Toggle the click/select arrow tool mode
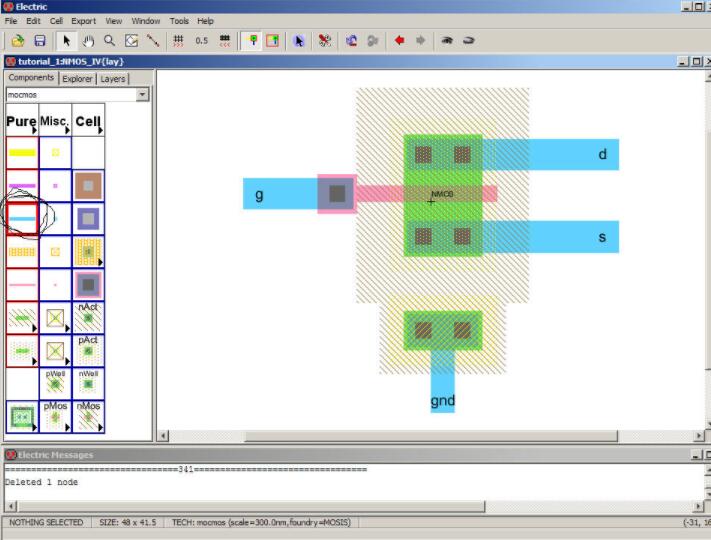 tap(67, 41)
